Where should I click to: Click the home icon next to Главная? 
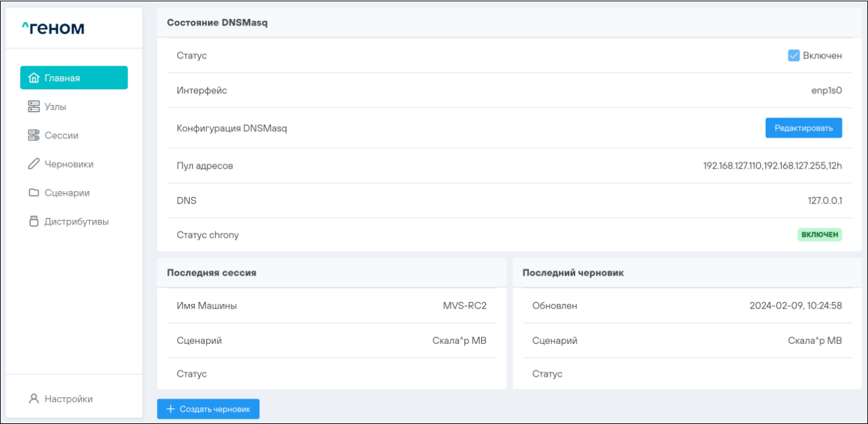35,78
